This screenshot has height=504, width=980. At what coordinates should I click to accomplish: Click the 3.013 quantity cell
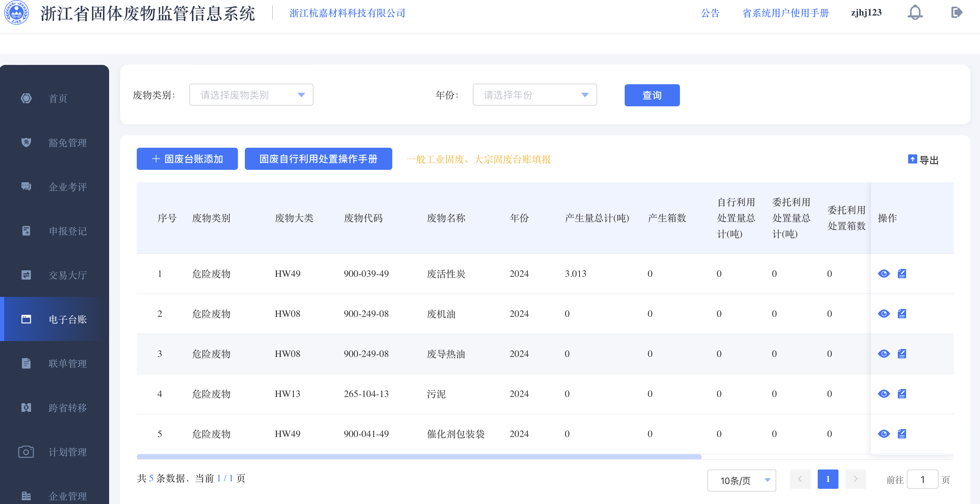(575, 273)
